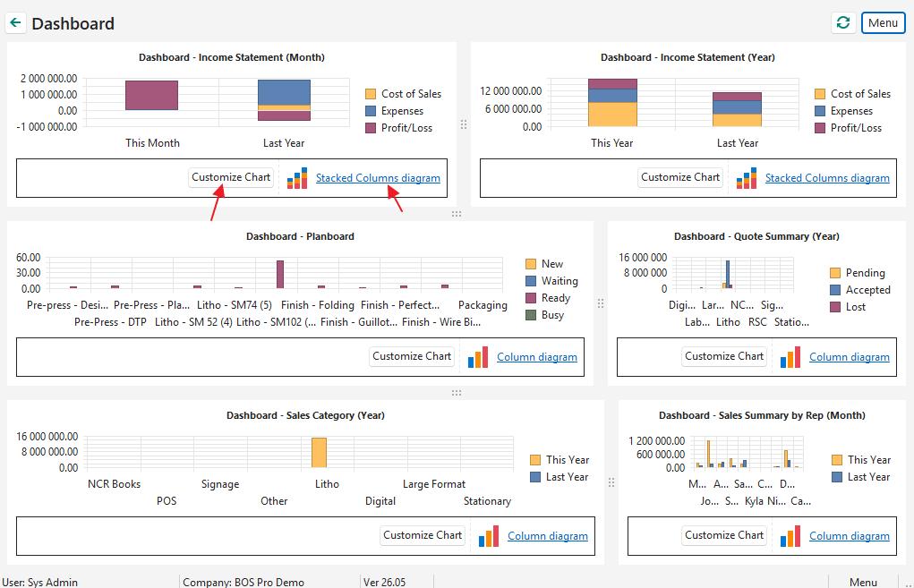Click horizontal splitter grip above Sales Category row
Image resolution: width=914 pixels, height=588 pixels.
click(x=457, y=393)
